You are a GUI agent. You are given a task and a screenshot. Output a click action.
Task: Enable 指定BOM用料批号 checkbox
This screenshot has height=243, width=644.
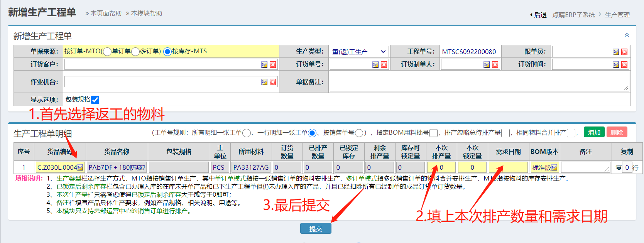coord(433,133)
